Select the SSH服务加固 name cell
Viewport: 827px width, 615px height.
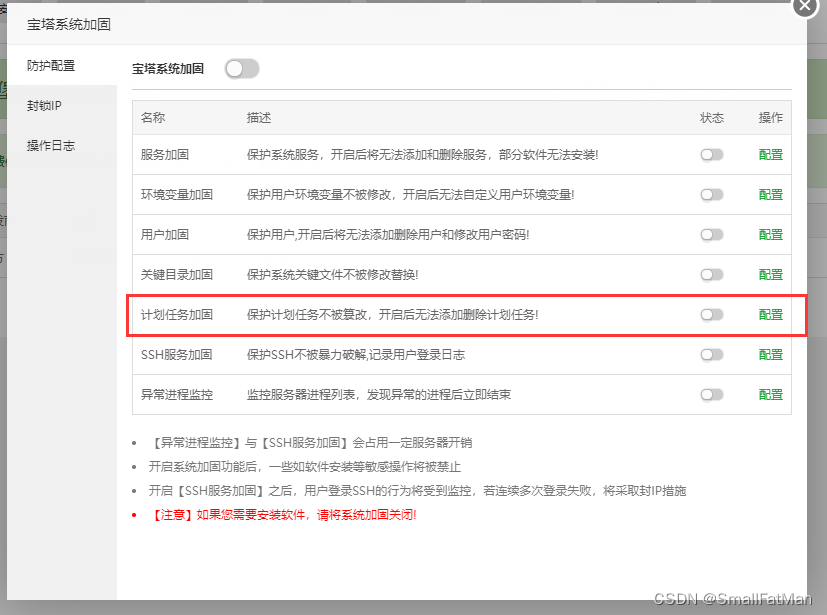coord(177,355)
